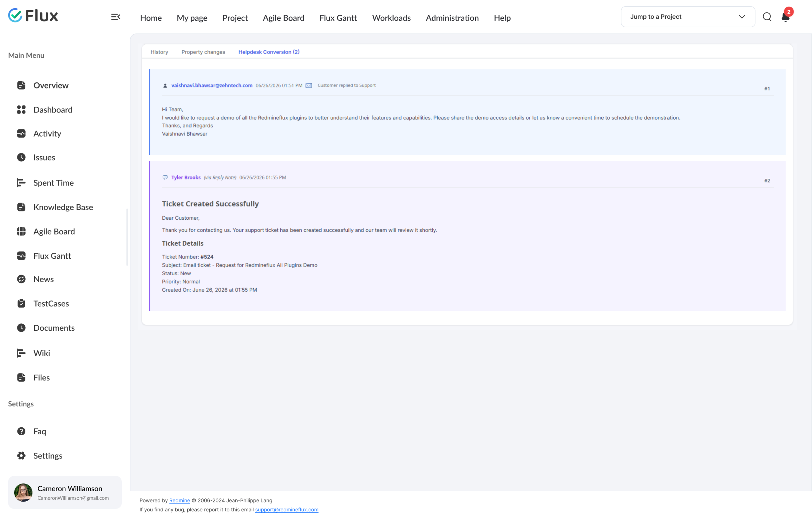This screenshot has height=519, width=812.
Task: Click the Files sidebar icon
Action: coord(21,377)
